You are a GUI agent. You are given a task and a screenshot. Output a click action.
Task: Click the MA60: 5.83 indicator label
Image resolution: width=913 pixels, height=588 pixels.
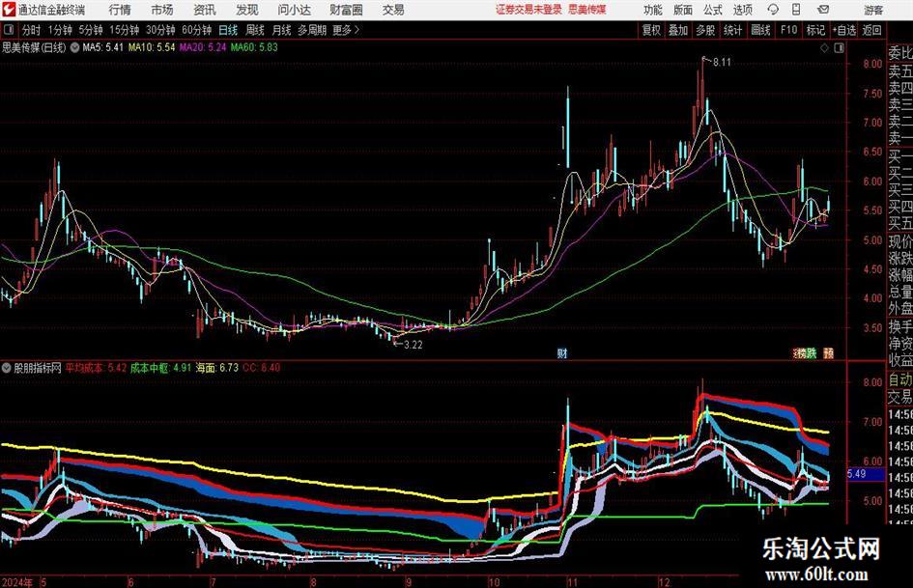click(254, 47)
